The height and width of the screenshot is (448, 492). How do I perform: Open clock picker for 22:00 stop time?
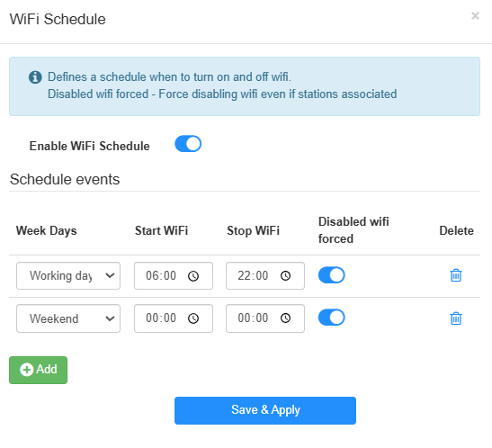285,276
